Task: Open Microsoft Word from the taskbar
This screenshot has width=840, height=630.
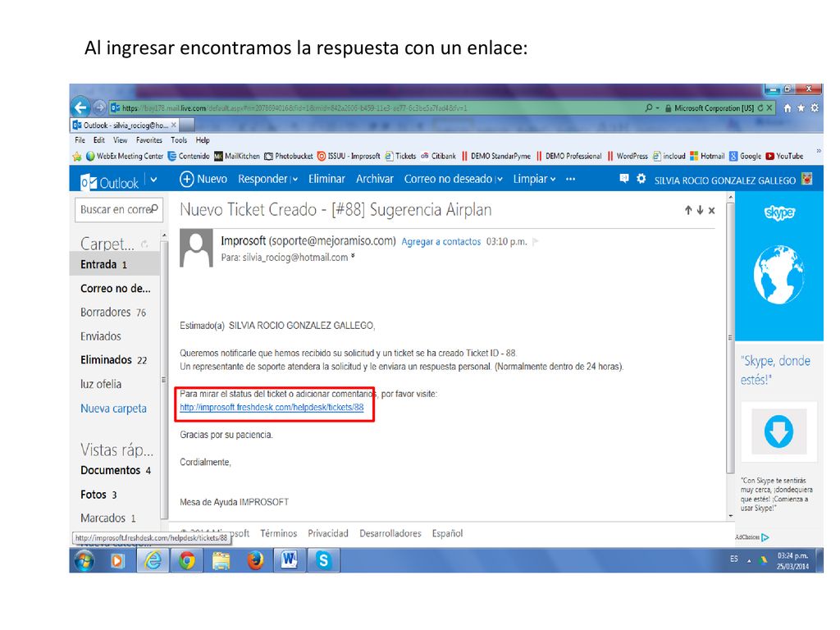Action: [290, 560]
